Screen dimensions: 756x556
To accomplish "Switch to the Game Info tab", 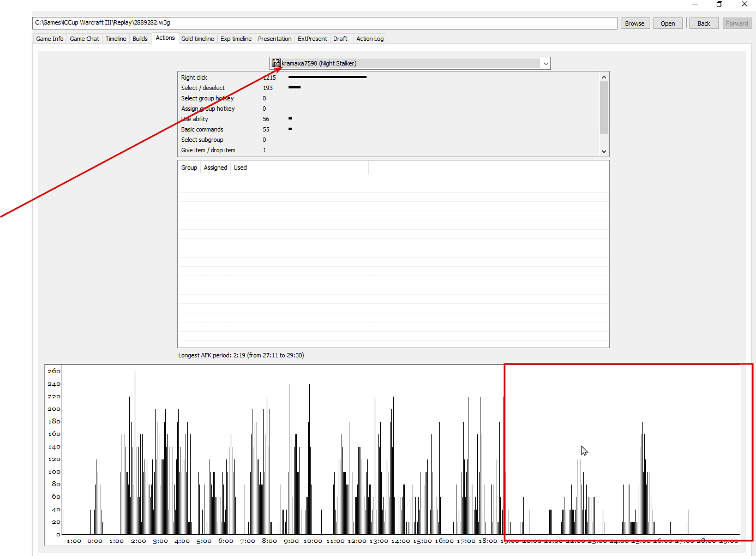I will (x=50, y=39).
